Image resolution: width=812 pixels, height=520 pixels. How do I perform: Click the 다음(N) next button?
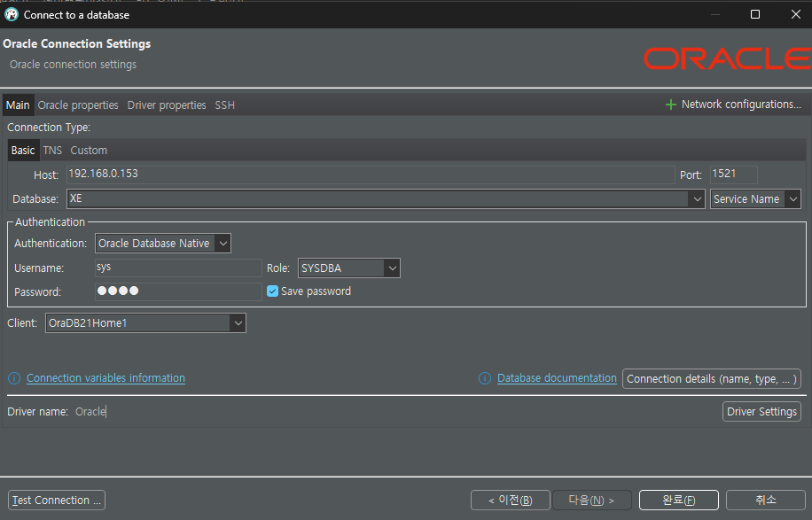point(592,501)
